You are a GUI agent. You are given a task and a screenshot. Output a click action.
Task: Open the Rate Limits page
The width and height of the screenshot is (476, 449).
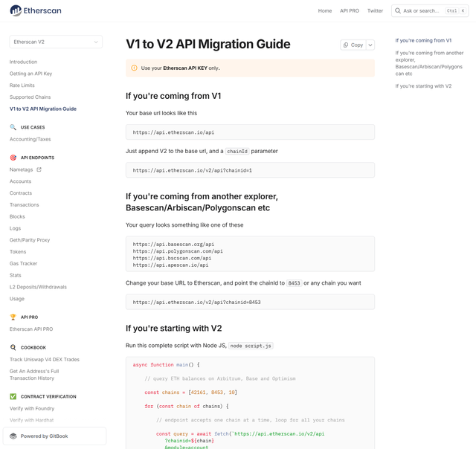pyautogui.click(x=22, y=85)
